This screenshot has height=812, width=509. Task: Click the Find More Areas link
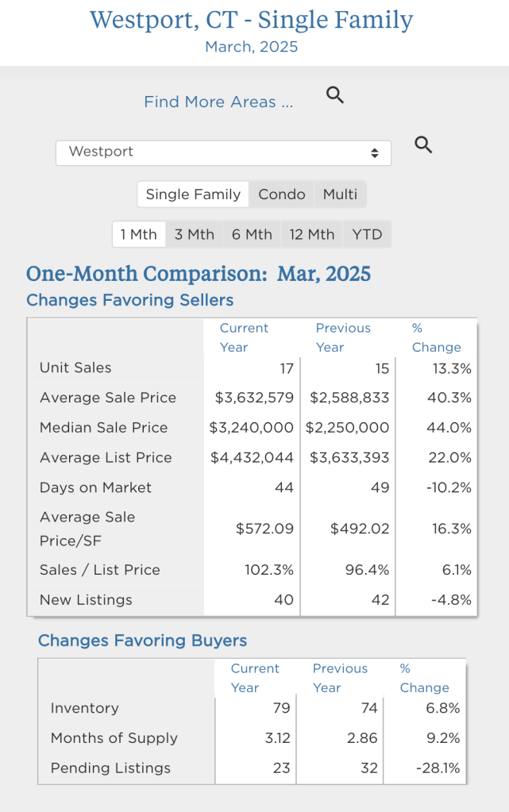pos(218,102)
